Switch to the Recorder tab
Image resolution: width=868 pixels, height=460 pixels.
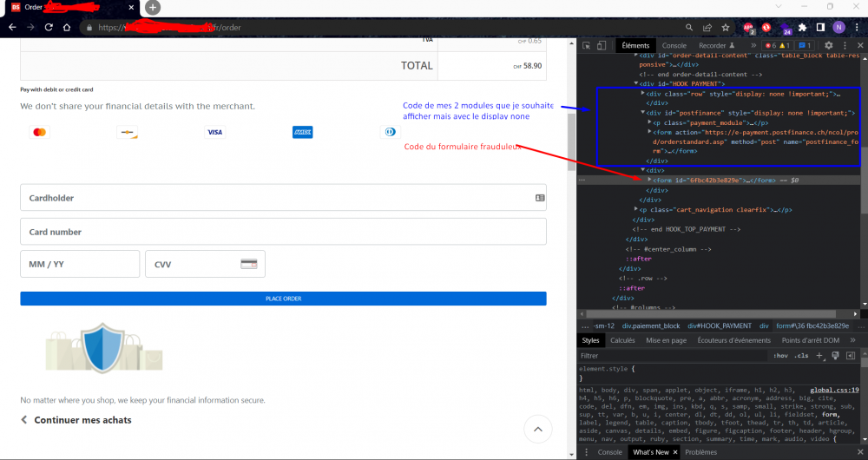pyautogui.click(x=716, y=45)
